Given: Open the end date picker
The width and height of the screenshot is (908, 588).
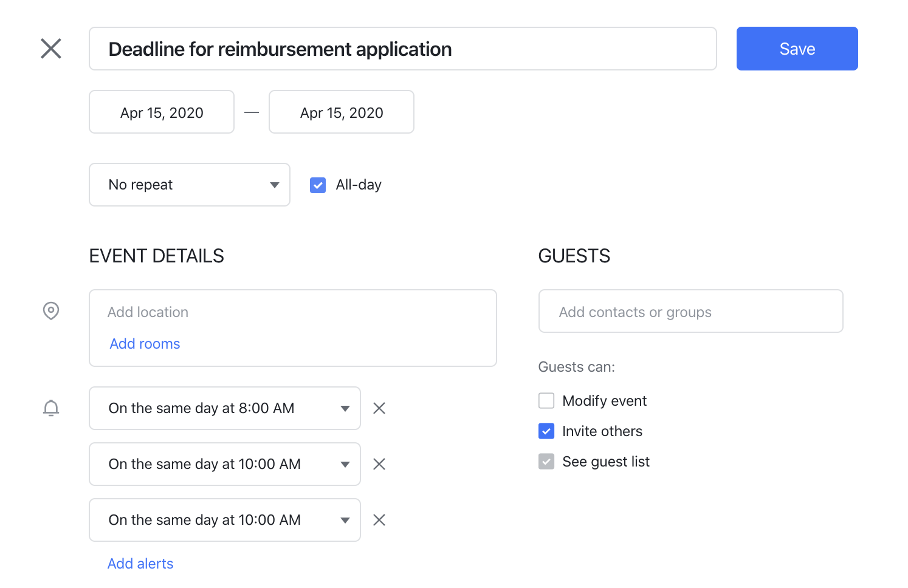Looking at the screenshot, I should (342, 112).
